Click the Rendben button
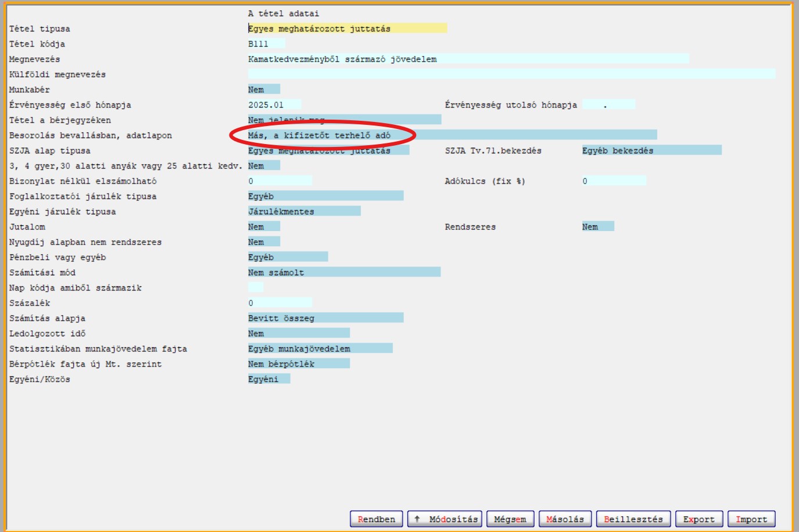799x532 pixels. pyautogui.click(x=376, y=519)
